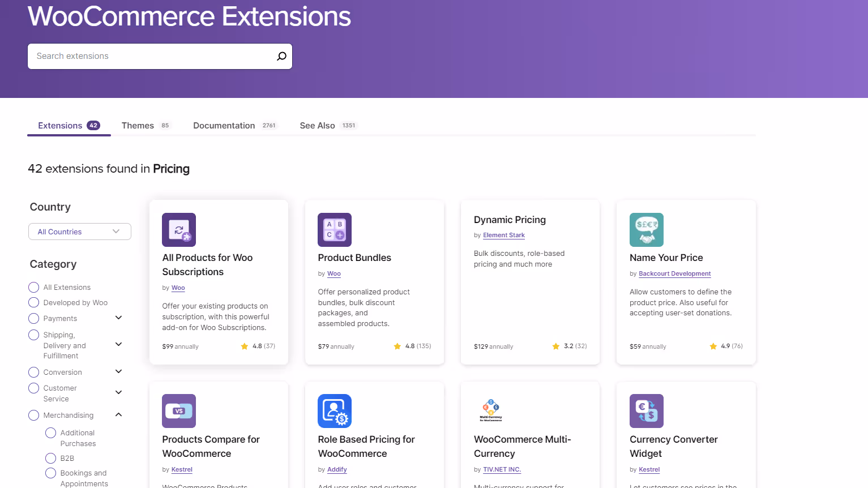Open the All Countries dropdown
The image size is (868, 488).
pyautogui.click(x=79, y=232)
